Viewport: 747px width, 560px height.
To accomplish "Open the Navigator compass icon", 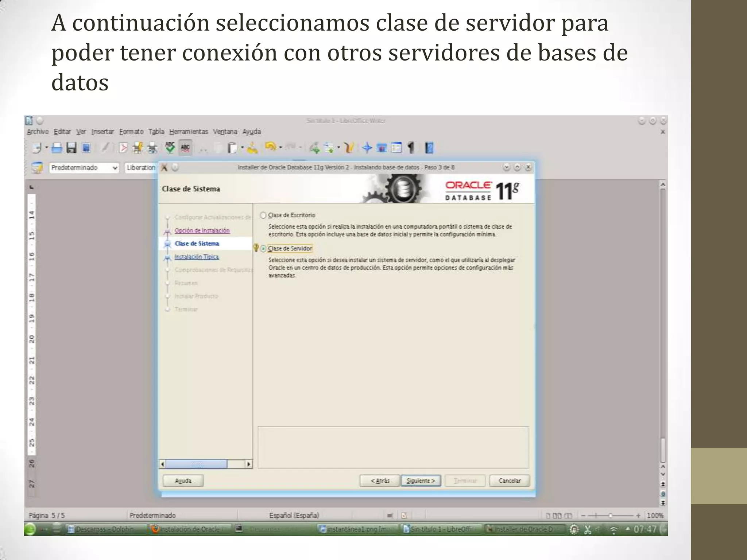I will [x=367, y=148].
